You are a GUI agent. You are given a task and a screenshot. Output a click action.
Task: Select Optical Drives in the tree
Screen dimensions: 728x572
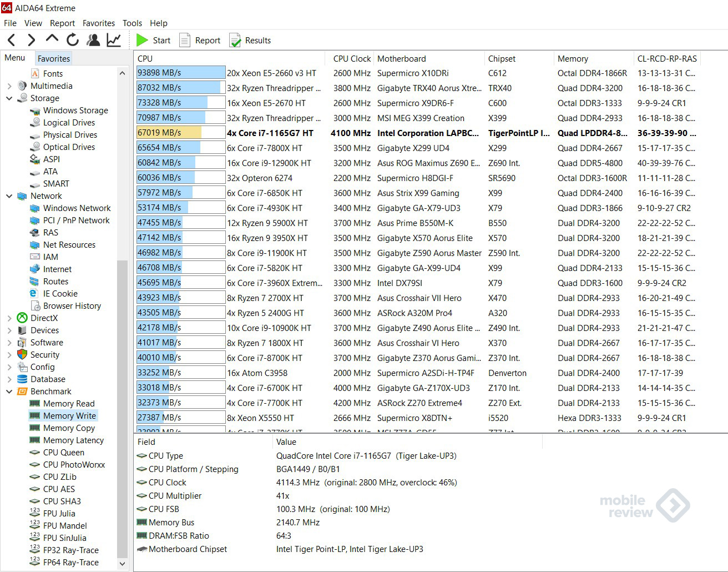click(69, 147)
